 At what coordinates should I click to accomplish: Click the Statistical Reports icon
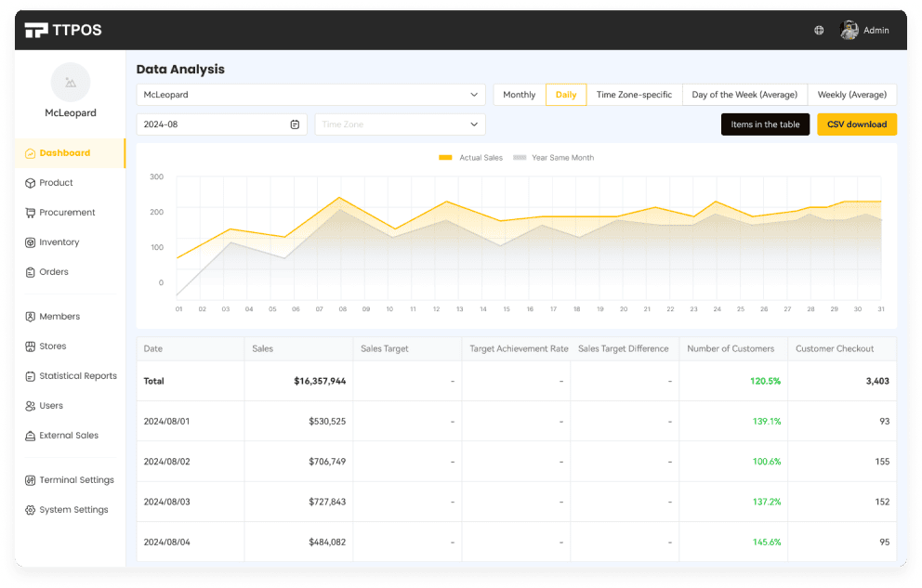pos(30,376)
